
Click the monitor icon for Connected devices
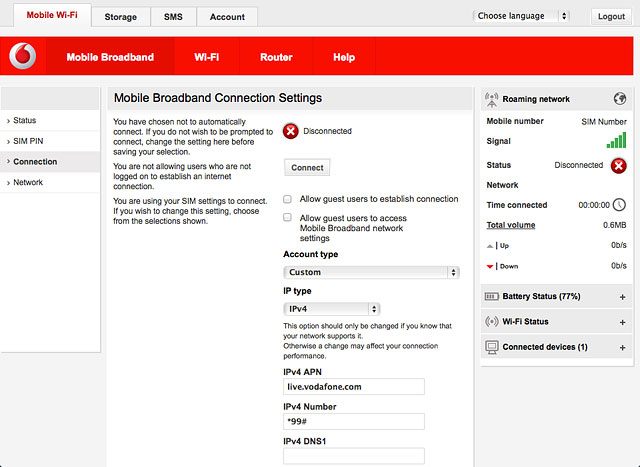click(x=492, y=347)
